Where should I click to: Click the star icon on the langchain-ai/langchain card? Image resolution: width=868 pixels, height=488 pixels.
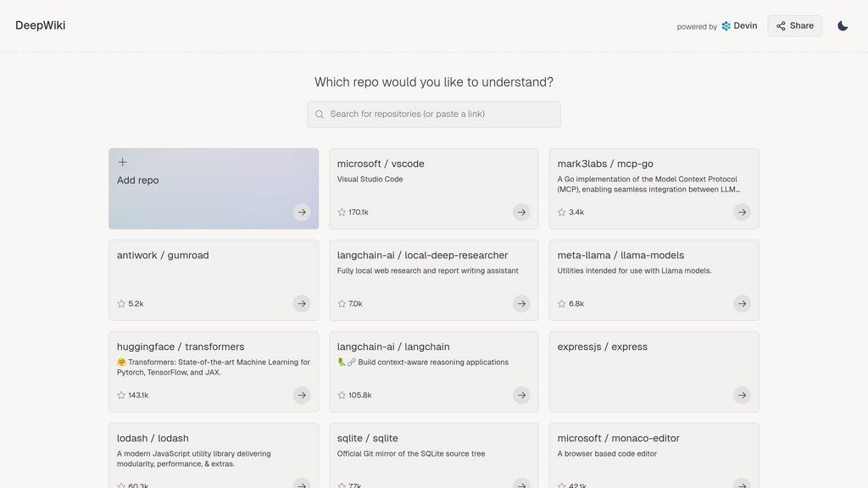point(342,395)
